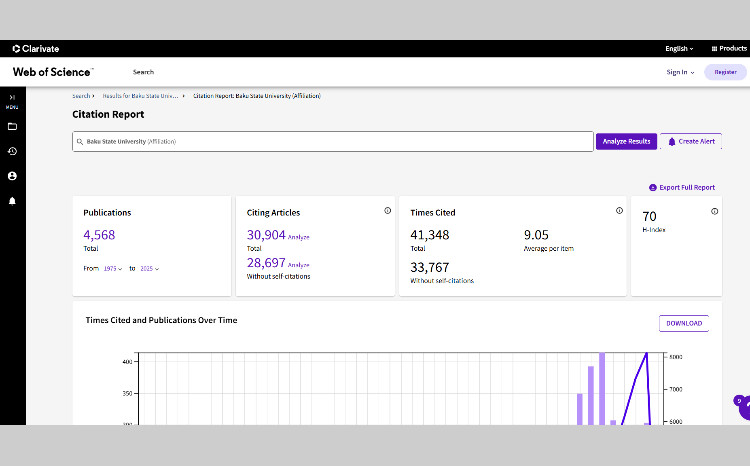The height and width of the screenshot is (466, 750).
Task: Click Export Full Report link
Action: click(x=682, y=187)
